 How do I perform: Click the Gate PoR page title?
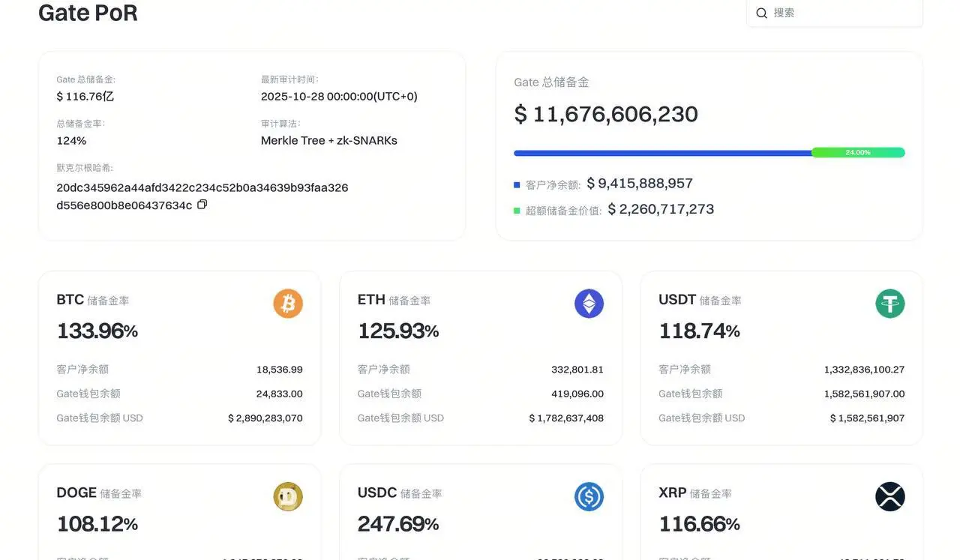click(88, 12)
